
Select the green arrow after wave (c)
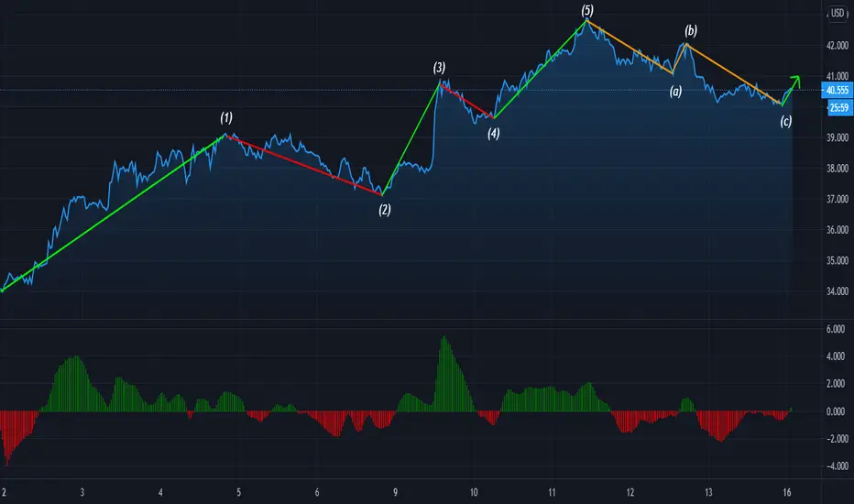tap(791, 90)
